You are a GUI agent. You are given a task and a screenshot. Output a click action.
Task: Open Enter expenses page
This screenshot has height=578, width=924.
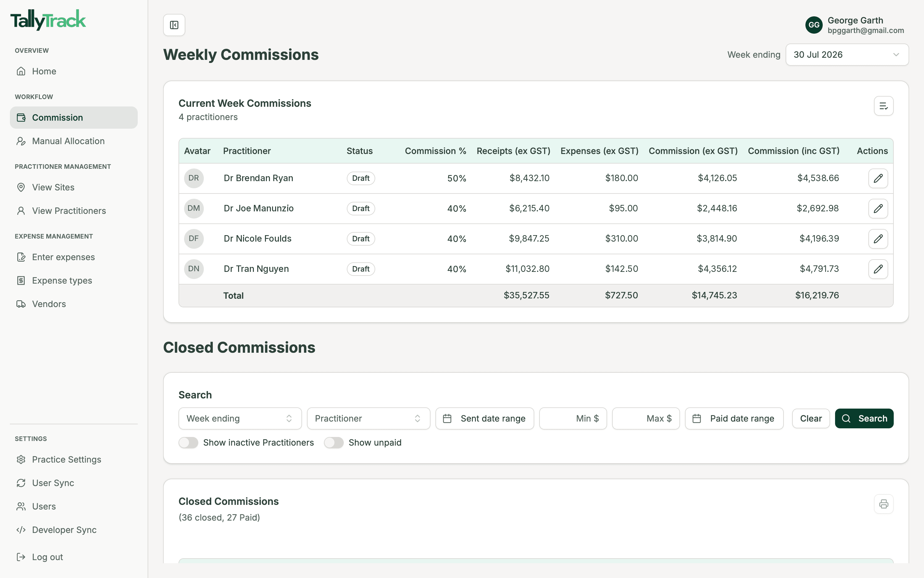pos(73,257)
